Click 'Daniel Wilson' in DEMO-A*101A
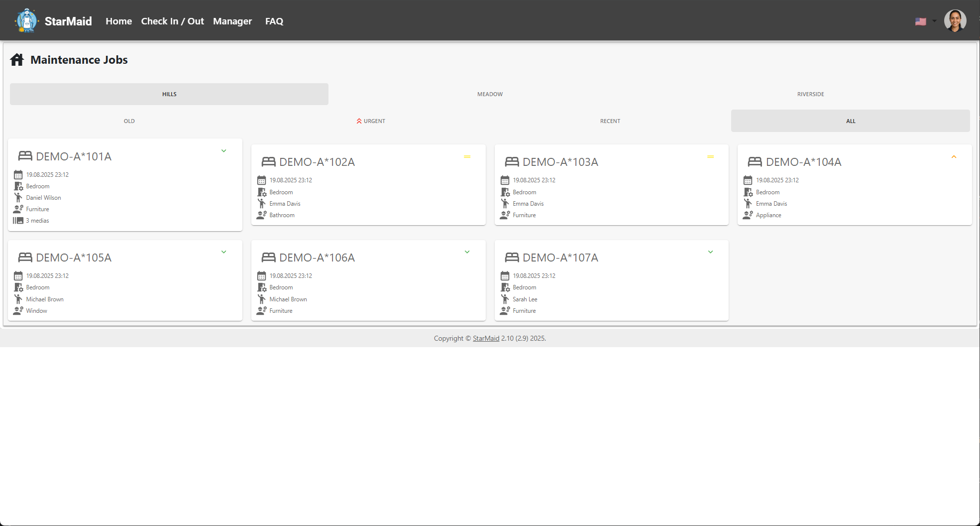The width and height of the screenshot is (980, 526). tap(43, 198)
